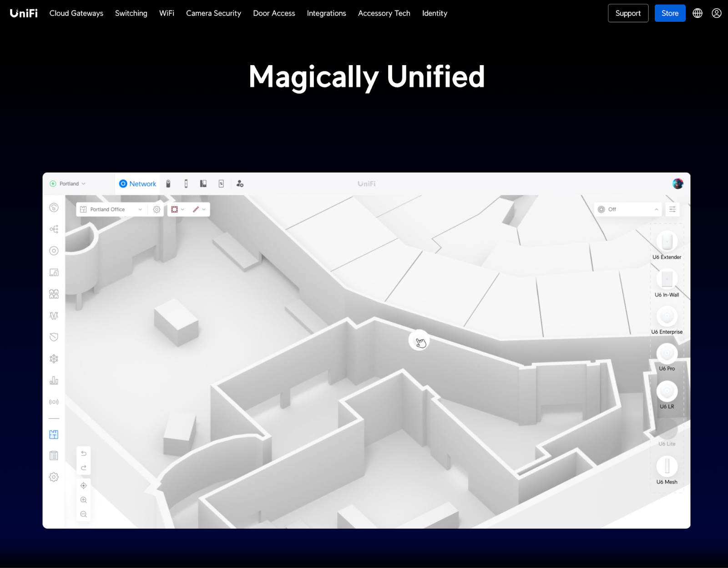Undo the last floorplan change
The width and height of the screenshot is (728, 568).
click(84, 453)
